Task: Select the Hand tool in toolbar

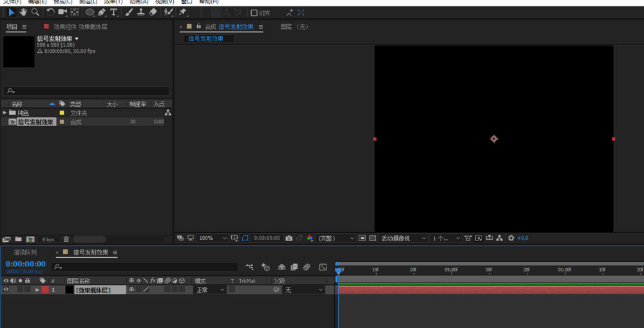Action: point(23,12)
